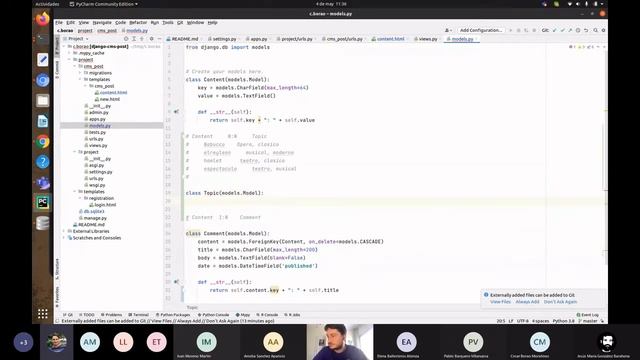Click the Git update project icon
Image resolution: width=640 pixels, height=360 pixels.
554,30
